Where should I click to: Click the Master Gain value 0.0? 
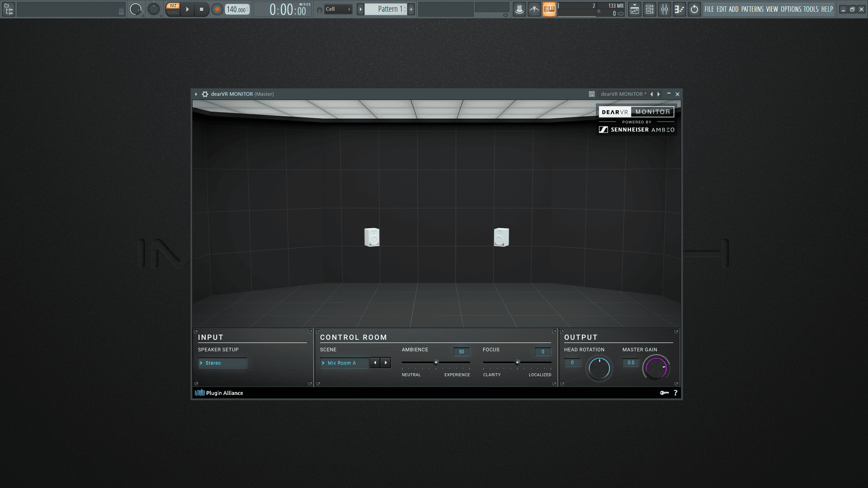coord(631,362)
